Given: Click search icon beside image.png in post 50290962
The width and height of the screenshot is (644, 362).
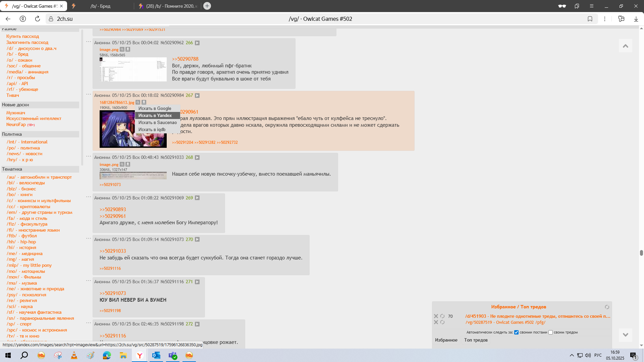Looking at the screenshot, I should (122, 49).
